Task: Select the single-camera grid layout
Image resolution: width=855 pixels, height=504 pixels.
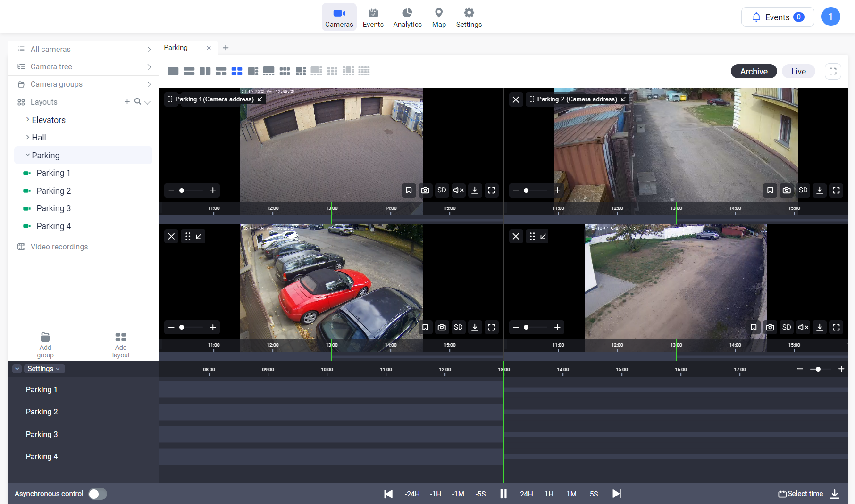Action: pyautogui.click(x=173, y=71)
